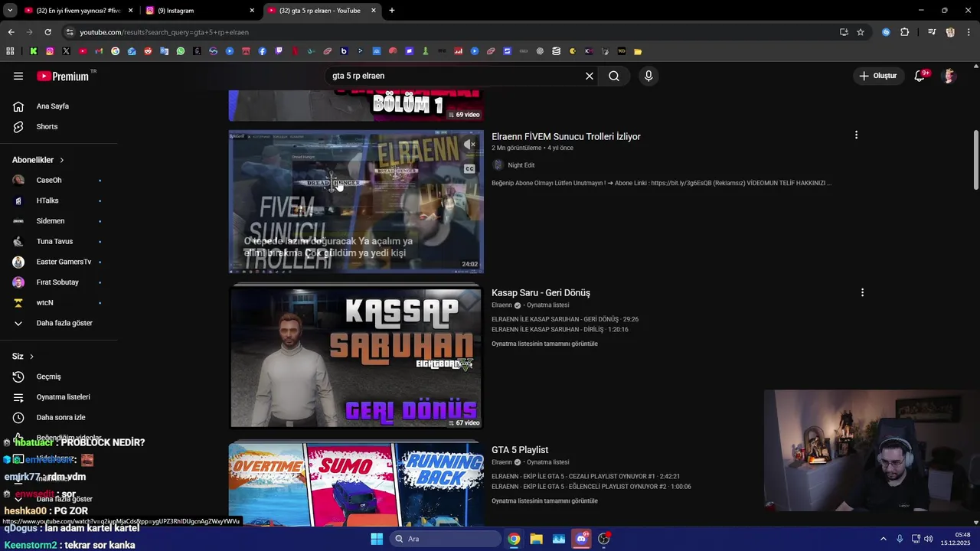This screenshot has width=980, height=551.
Task: Toggle captions CC on the preview
Action: pyautogui.click(x=469, y=168)
